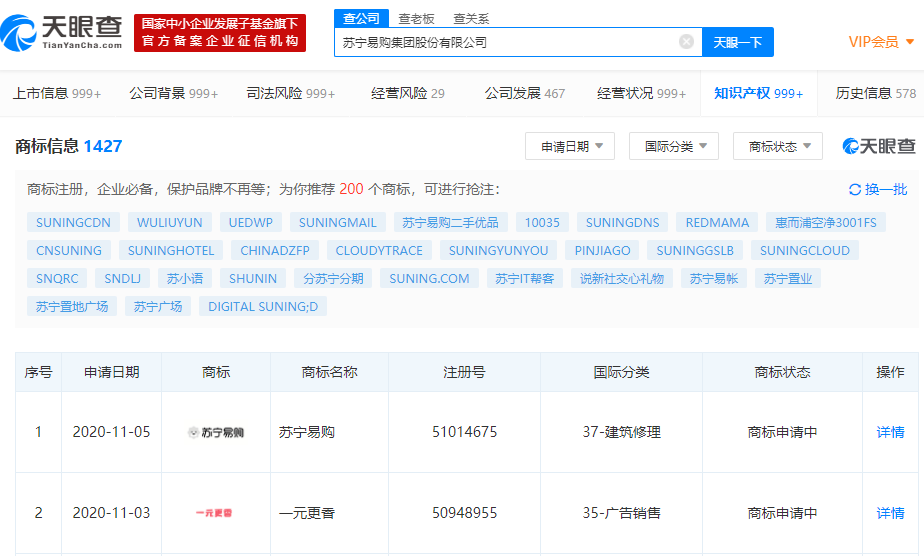924x556 pixels.
Task: Select the SUNINGDNS trademark tag
Action: 622,222
